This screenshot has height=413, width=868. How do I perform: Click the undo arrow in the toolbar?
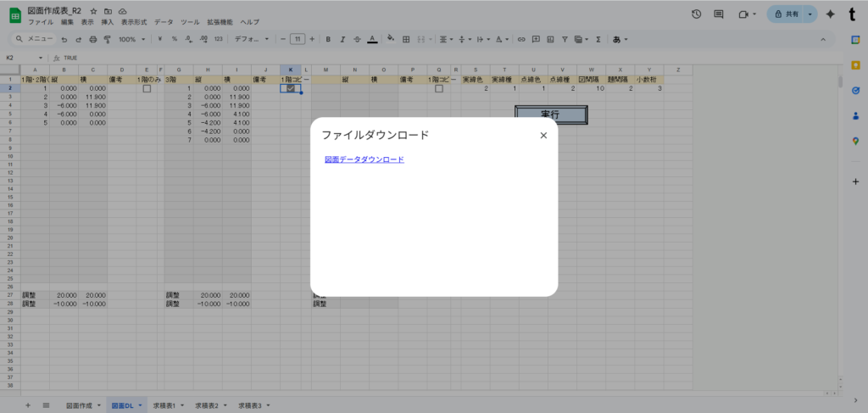click(64, 39)
